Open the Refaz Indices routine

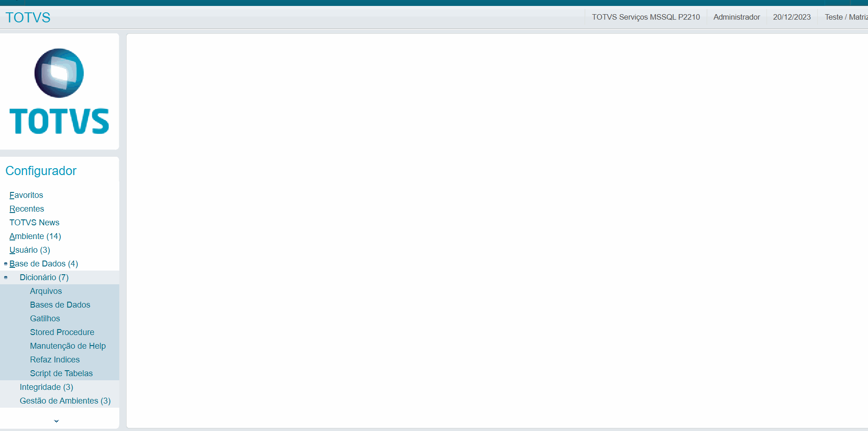tap(55, 360)
